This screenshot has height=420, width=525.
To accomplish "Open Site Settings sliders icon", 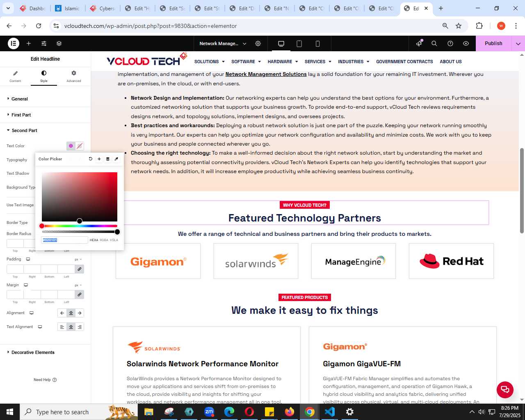I will 44,43.
